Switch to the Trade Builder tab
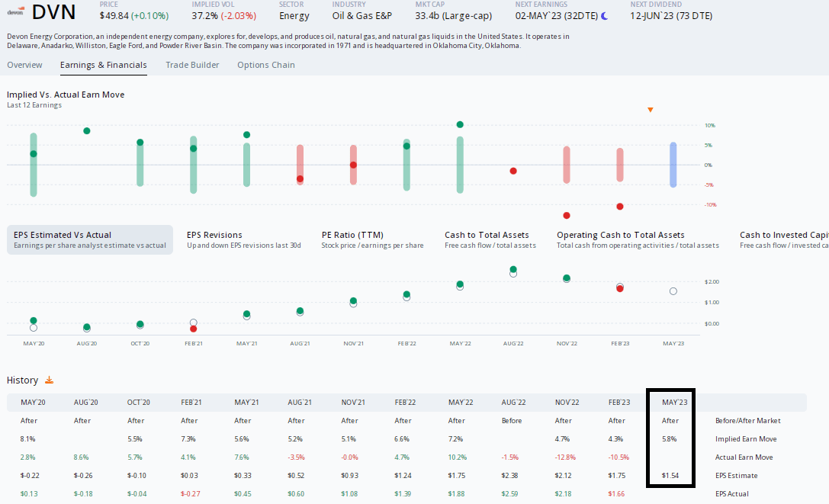The image size is (829, 504). (192, 65)
